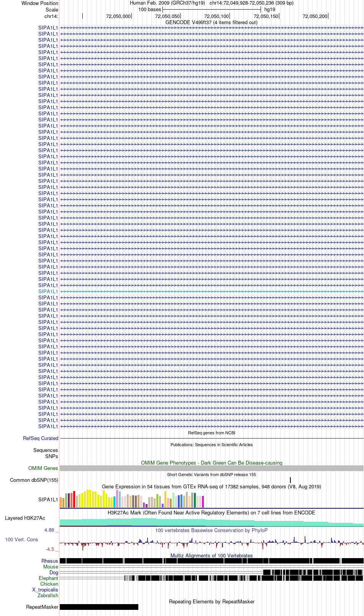Click the black RepeatMasker repeat element block
This screenshot has height=616, width=364.
tap(99, 607)
